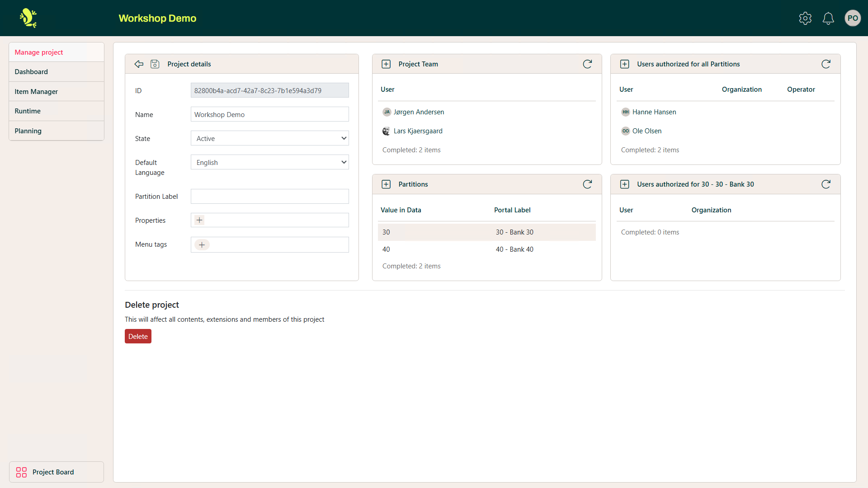The width and height of the screenshot is (868, 488).
Task: Open the PO user avatar menu
Action: click(x=853, y=18)
